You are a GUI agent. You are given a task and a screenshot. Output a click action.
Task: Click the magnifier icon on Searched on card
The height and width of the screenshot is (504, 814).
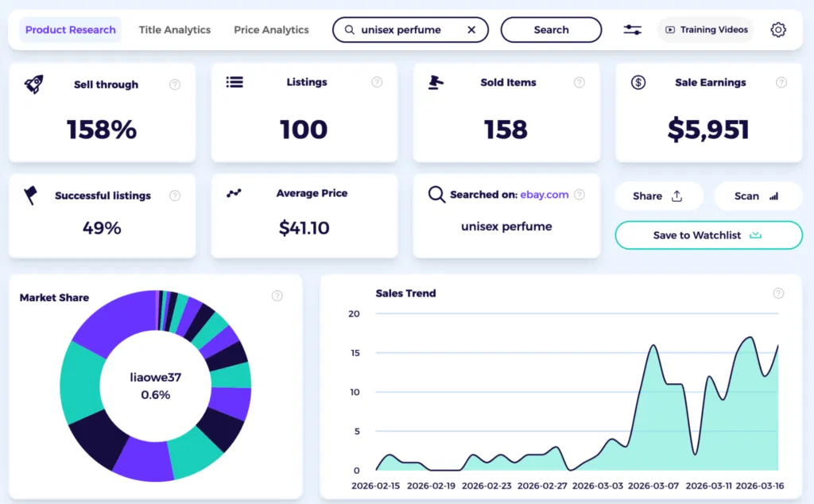(436, 193)
